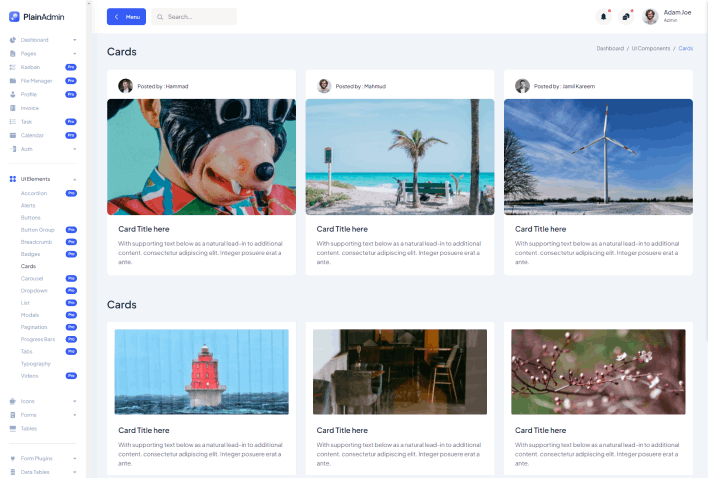The width and height of the screenshot is (708, 478).
Task: Click the Calendar sidebar icon
Action: click(x=13, y=135)
